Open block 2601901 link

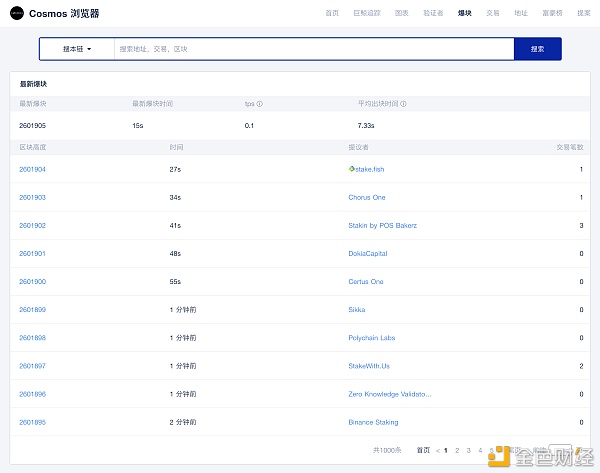[33, 253]
